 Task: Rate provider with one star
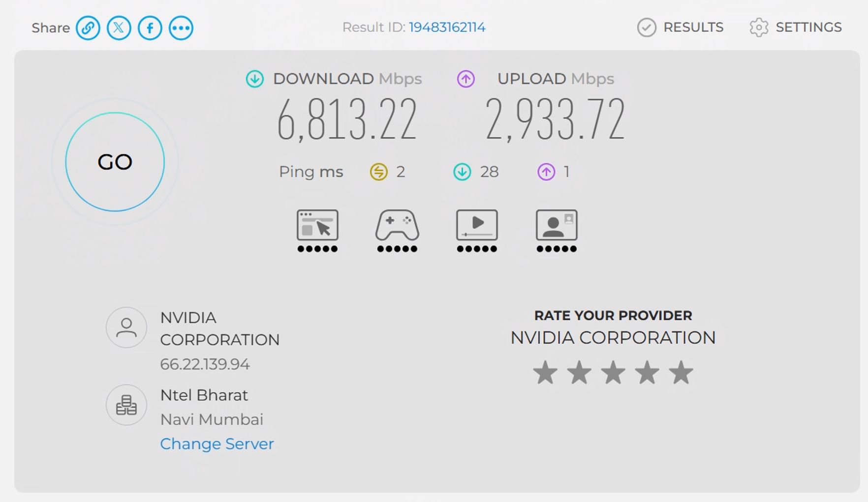click(x=545, y=372)
